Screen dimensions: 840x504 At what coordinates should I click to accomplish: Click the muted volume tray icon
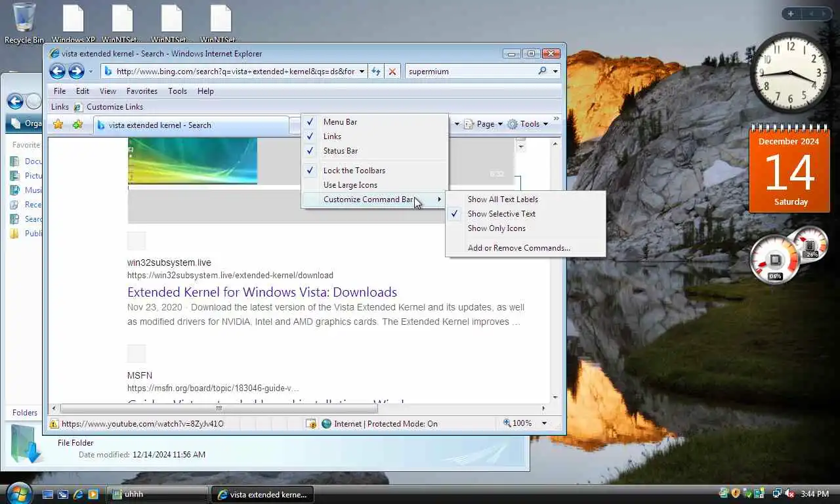[789, 493]
